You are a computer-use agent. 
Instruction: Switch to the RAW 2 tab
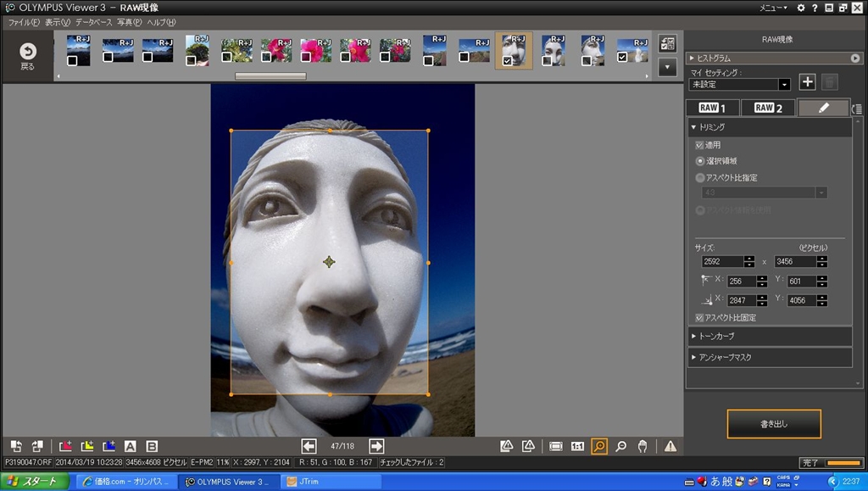[x=768, y=108]
